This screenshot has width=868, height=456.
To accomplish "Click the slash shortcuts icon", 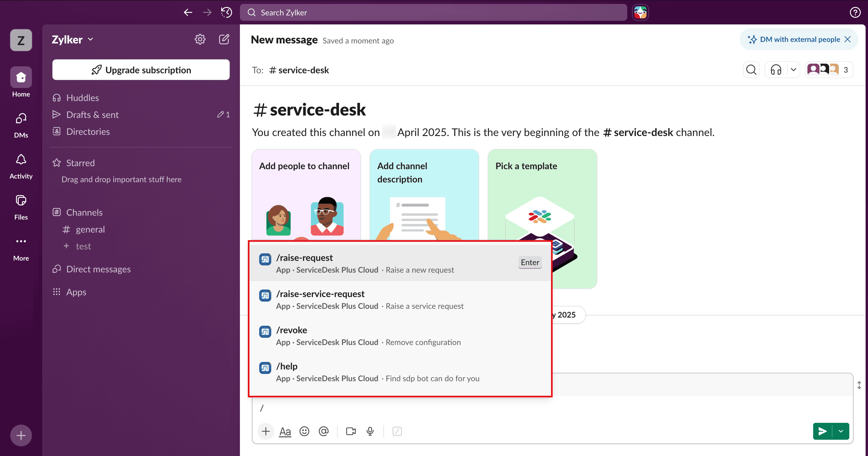I will (x=397, y=431).
